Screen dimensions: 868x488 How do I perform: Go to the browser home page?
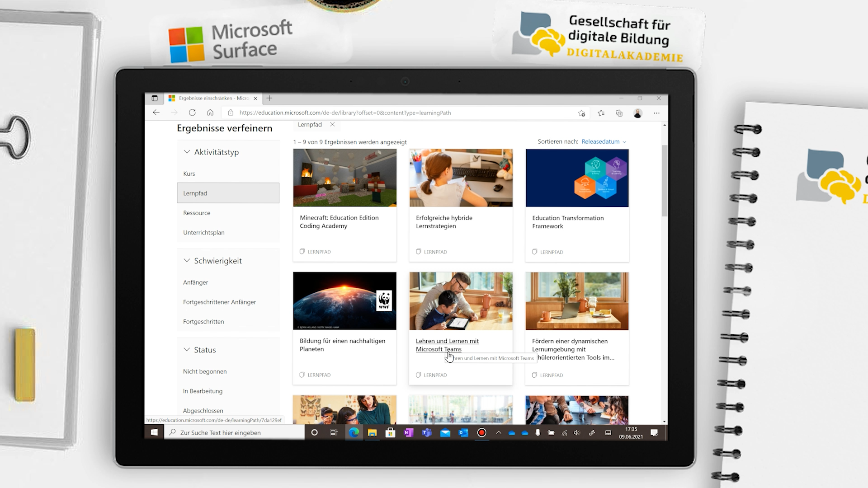[x=210, y=113]
